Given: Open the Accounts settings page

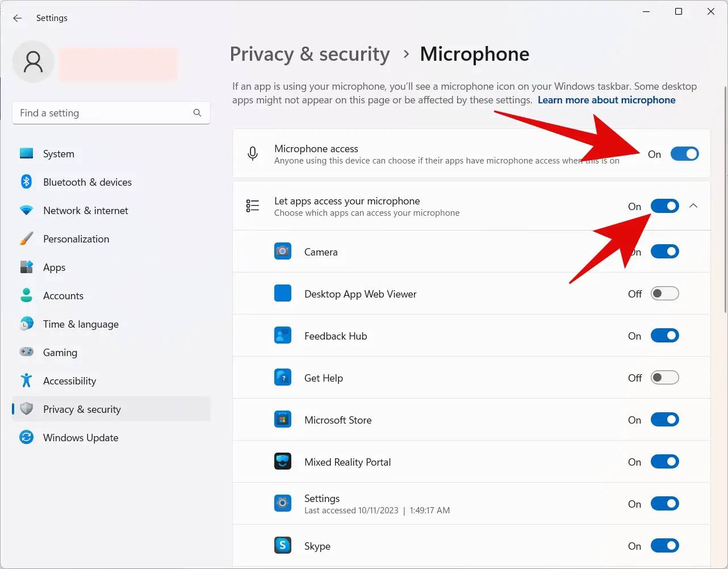Looking at the screenshot, I should (111, 296).
